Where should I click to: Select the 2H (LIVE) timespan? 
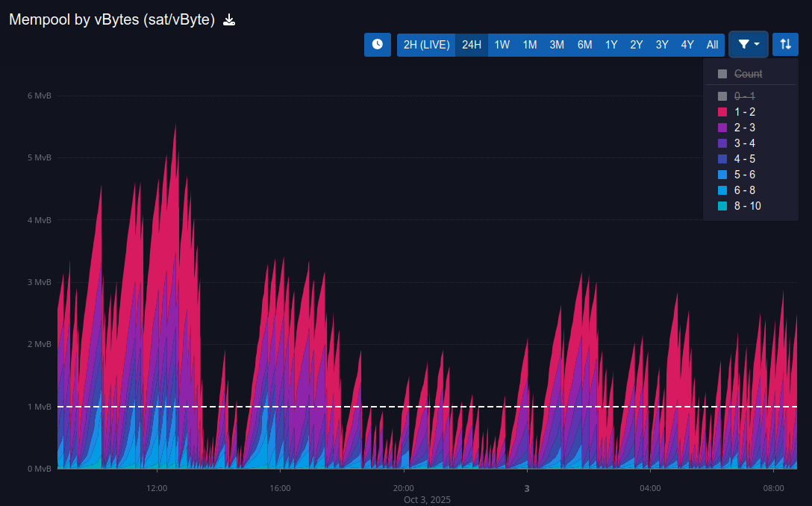click(x=426, y=45)
